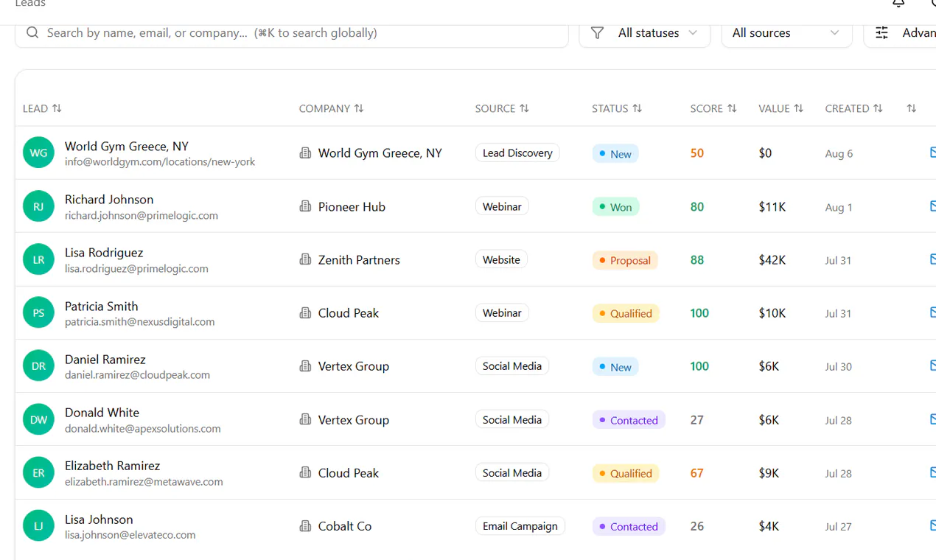Click Cloud Peak in Patricia Smith row
This screenshot has width=936, height=560.
point(349,313)
